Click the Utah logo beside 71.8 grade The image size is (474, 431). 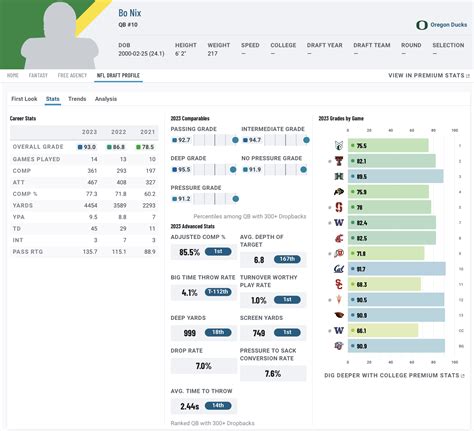pos(339,254)
